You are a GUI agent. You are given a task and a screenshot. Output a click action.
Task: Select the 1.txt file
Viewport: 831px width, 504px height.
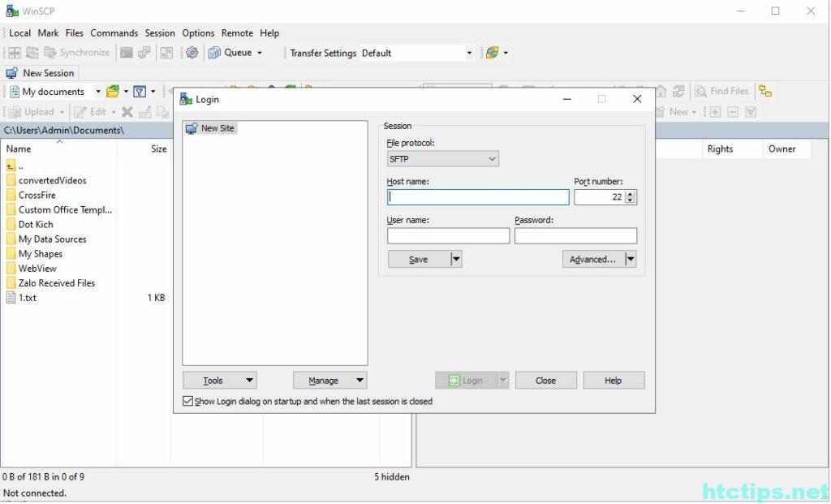[x=27, y=298]
